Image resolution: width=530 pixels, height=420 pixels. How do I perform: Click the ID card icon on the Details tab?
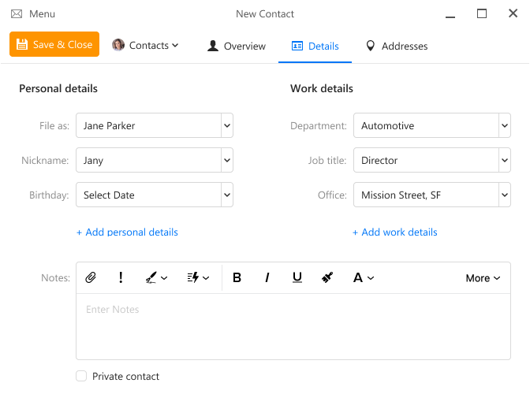(297, 46)
